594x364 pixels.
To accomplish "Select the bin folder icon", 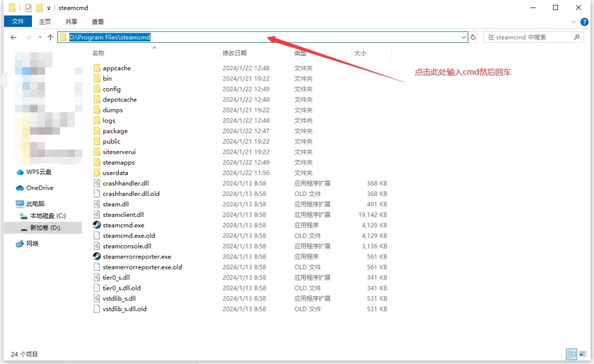I will click(97, 79).
